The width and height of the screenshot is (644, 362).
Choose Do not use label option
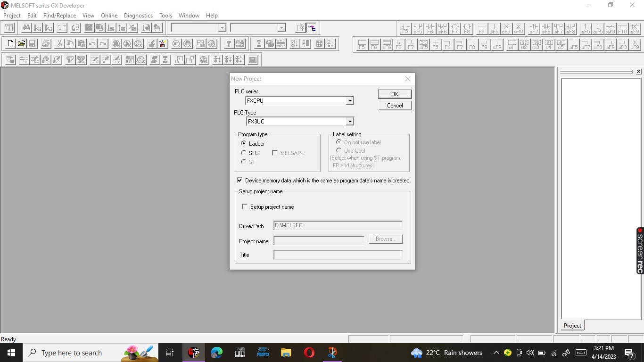click(339, 142)
